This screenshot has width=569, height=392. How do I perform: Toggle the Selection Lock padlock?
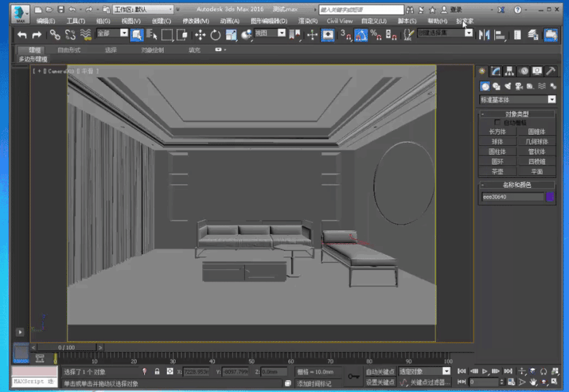pos(157,371)
